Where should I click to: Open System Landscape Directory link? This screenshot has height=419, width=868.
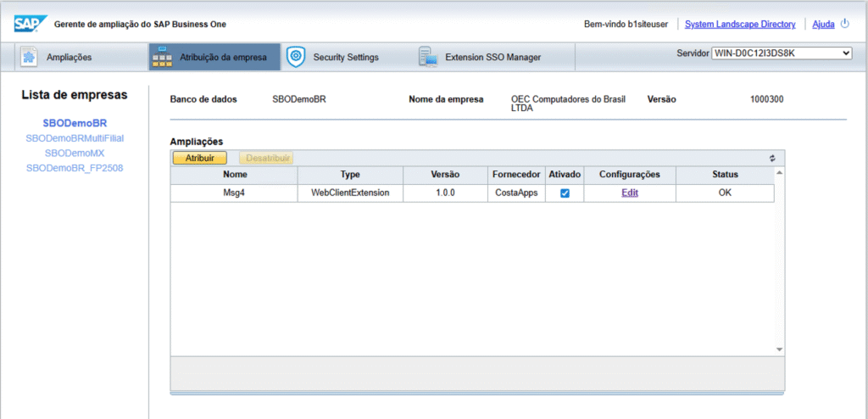pos(739,25)
